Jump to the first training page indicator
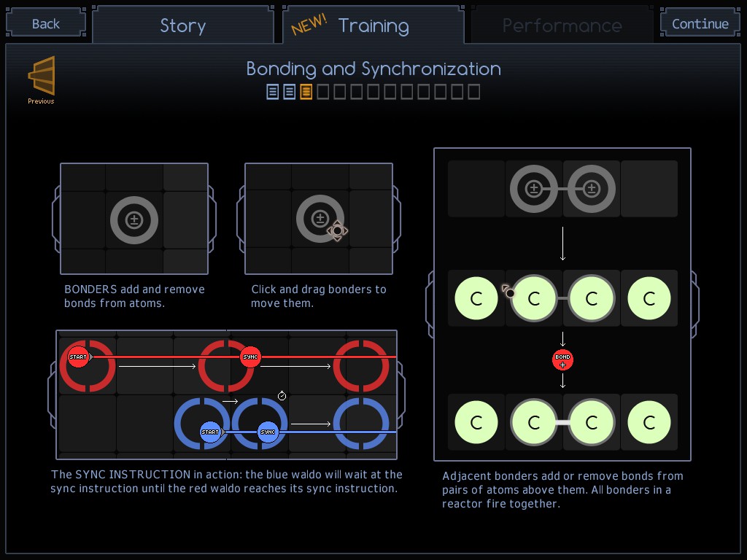747x560 pixels. click(273, 92)
